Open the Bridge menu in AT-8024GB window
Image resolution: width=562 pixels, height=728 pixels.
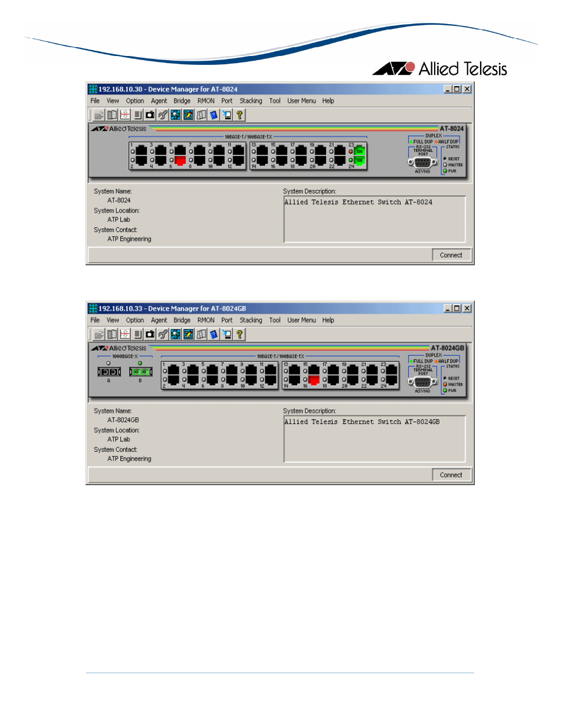[182, 320]
